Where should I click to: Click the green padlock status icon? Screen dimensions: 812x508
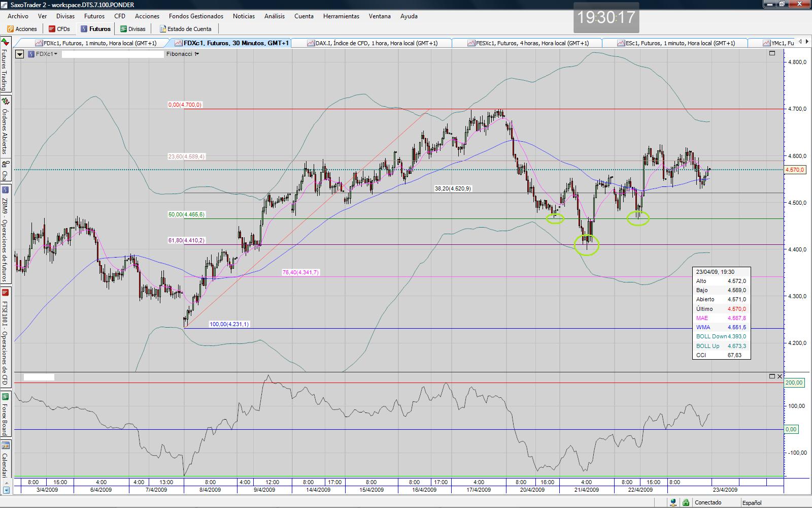pos(686,502)
